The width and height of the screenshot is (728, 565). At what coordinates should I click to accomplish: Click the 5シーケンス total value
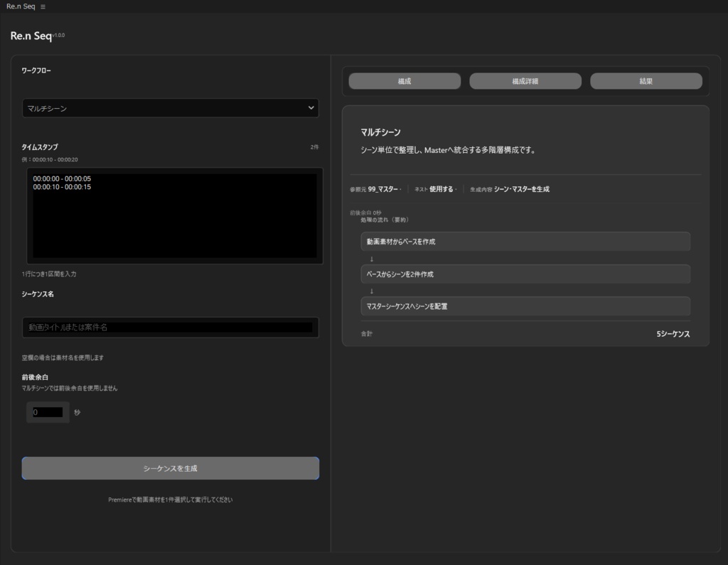point(673,334)
